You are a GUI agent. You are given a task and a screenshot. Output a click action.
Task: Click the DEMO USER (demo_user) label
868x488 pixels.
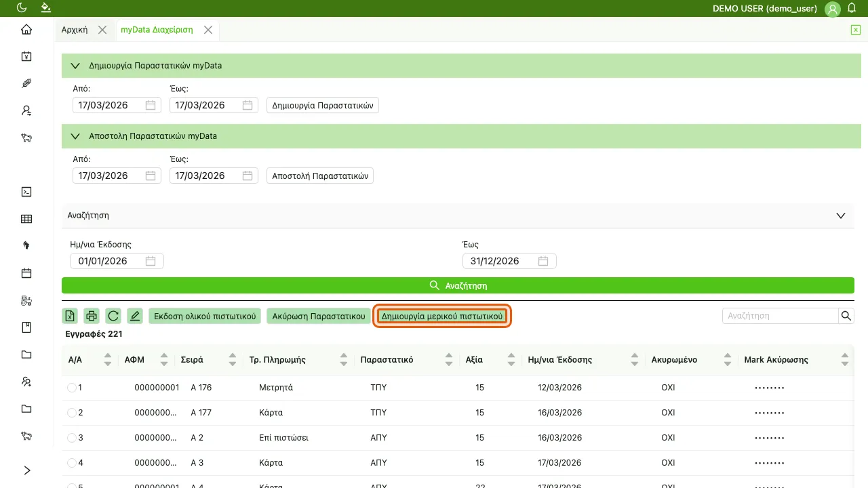[x=766, y=9]
